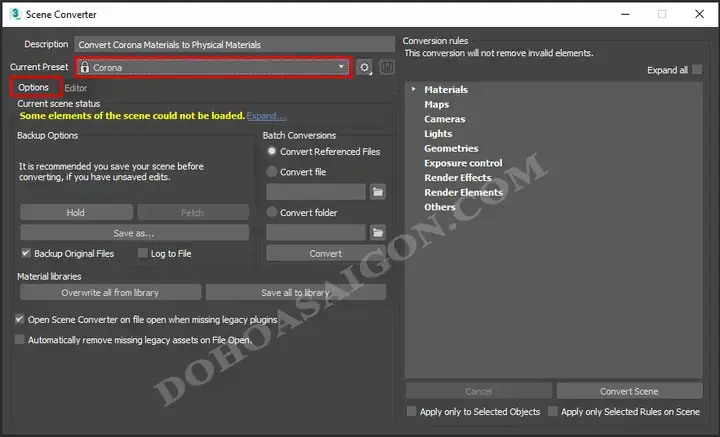Viewport: 720px width, 437px height.
Task: Select Exposure control rule item
Action: 463,163
